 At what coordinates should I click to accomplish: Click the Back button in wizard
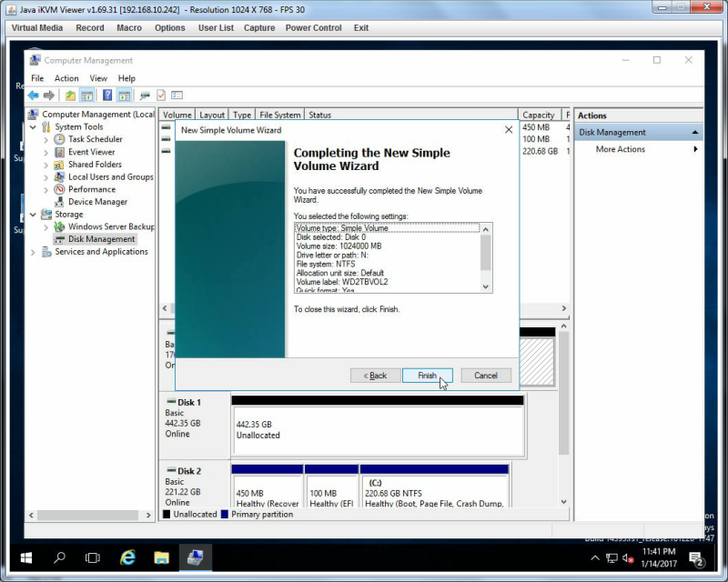tap(375, 376)
